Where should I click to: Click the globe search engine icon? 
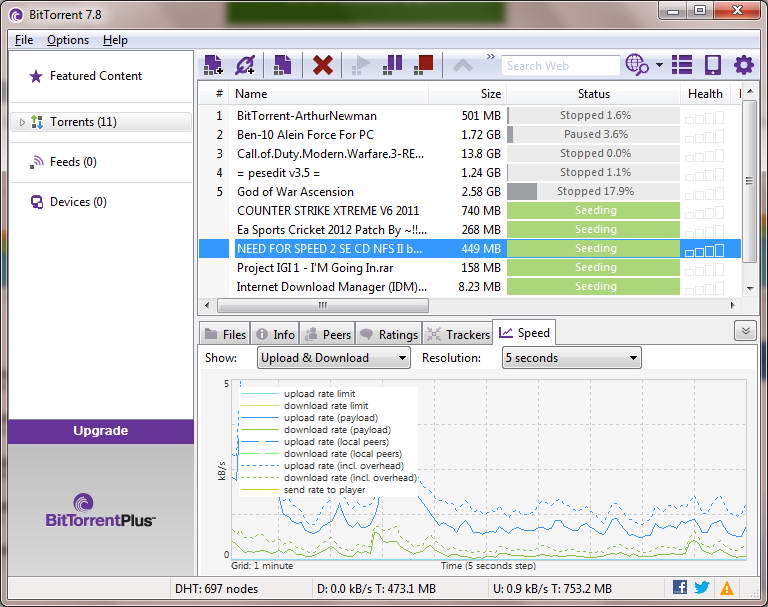[x=637, y=65]
